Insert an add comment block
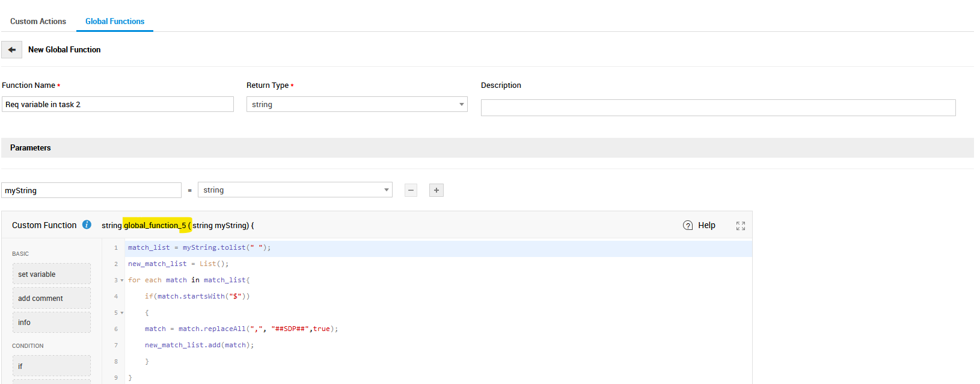Screen dimensions: 980x384 point(52,298)
